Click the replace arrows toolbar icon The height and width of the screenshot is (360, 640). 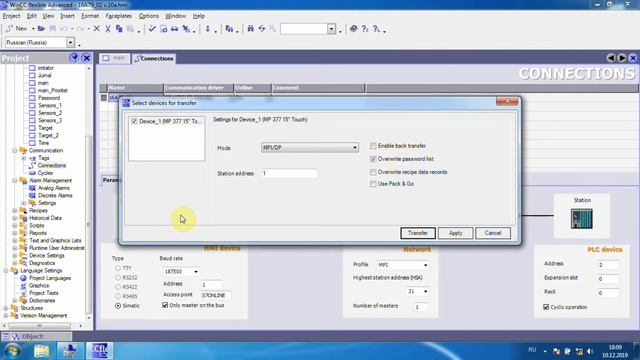coord(262,29)
